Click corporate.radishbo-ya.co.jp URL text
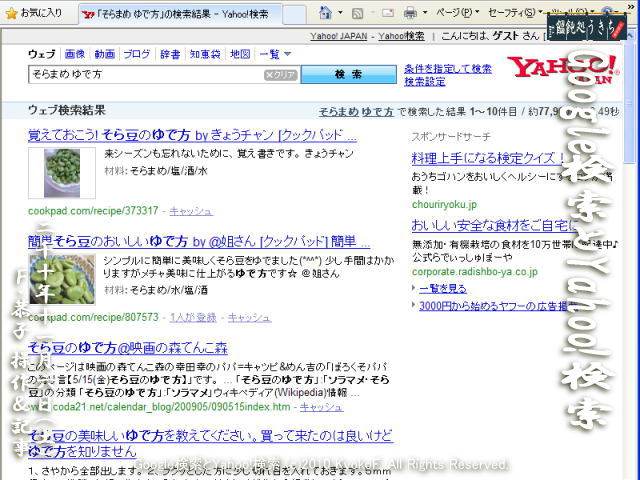Viewport: 640px width, 480px height. (x=475, y=271)
